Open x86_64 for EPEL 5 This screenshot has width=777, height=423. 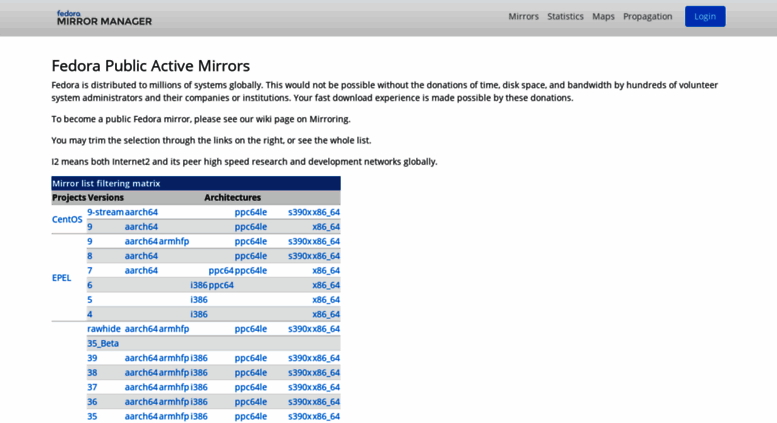326,300
